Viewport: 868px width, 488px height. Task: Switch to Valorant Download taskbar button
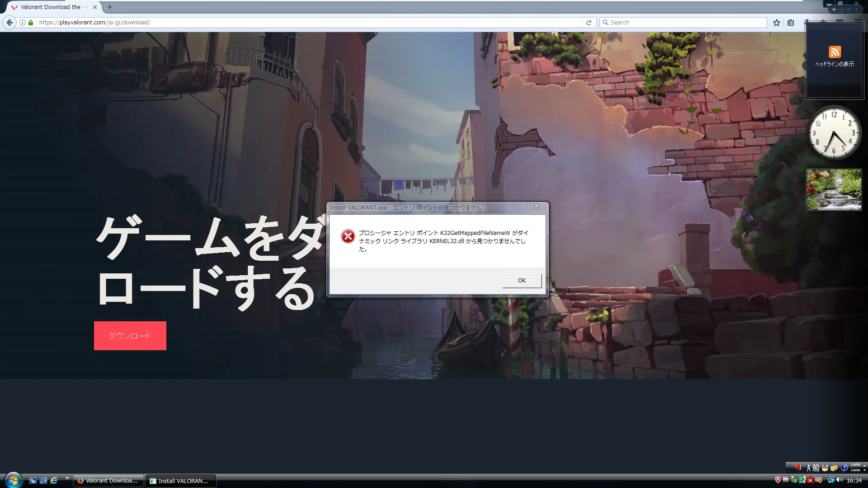click(108, 481)
